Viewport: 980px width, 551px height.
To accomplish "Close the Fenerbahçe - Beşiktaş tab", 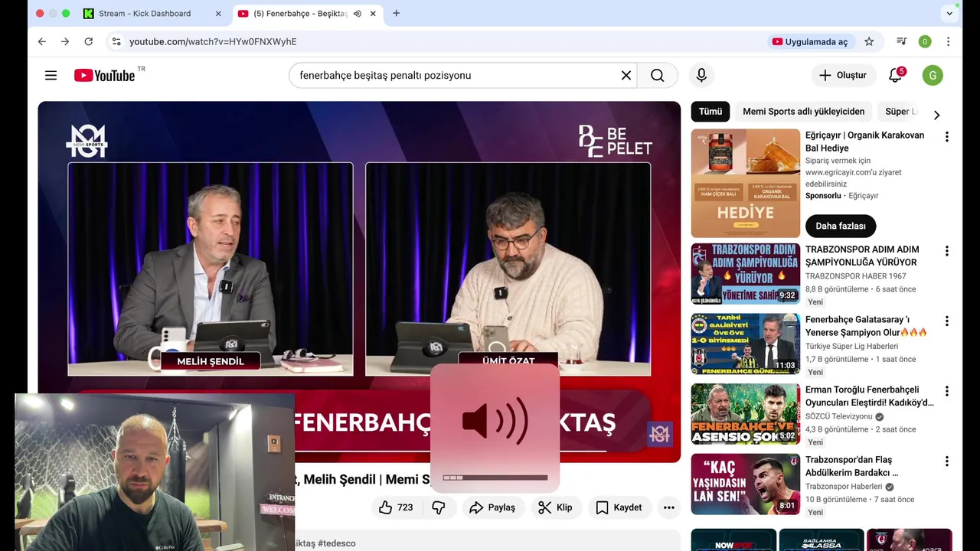I will pyautogui.click(x=372, y=14).
